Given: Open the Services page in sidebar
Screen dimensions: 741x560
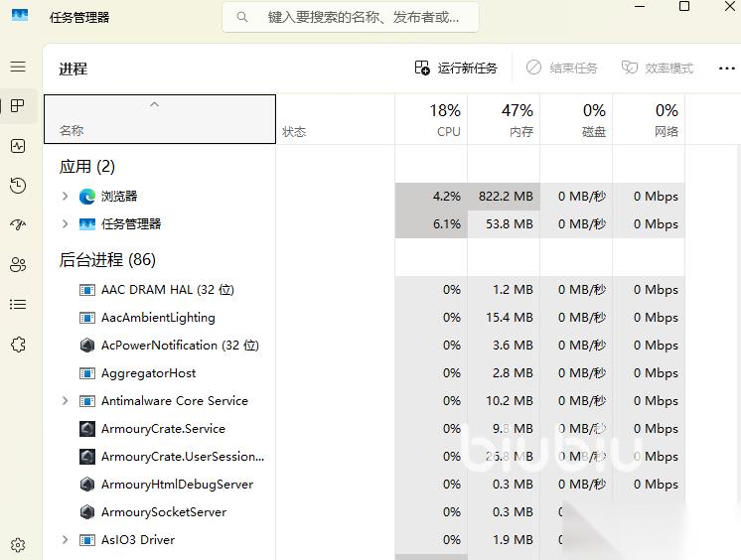Looking at the screenshot, I should coord(18,345).
